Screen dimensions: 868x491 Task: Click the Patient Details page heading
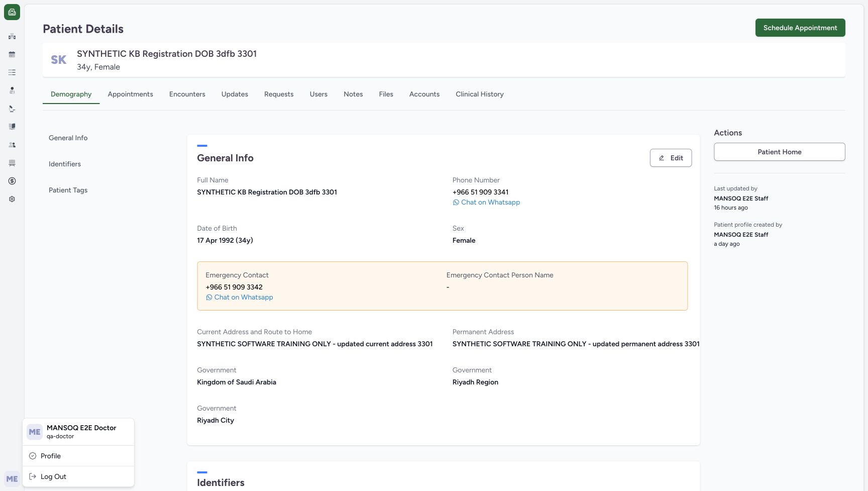pos(83,29)
